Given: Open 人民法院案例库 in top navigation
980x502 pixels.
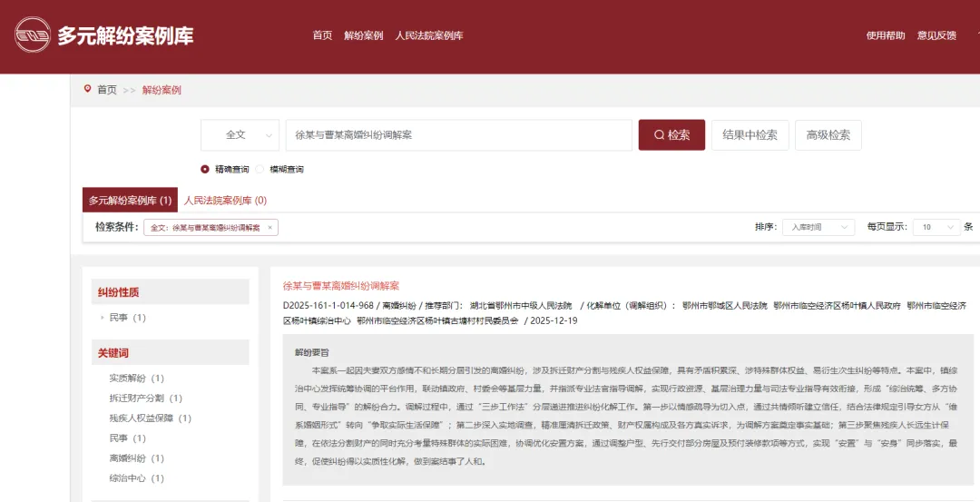Looking at the screenshot, I should [429, 35].
